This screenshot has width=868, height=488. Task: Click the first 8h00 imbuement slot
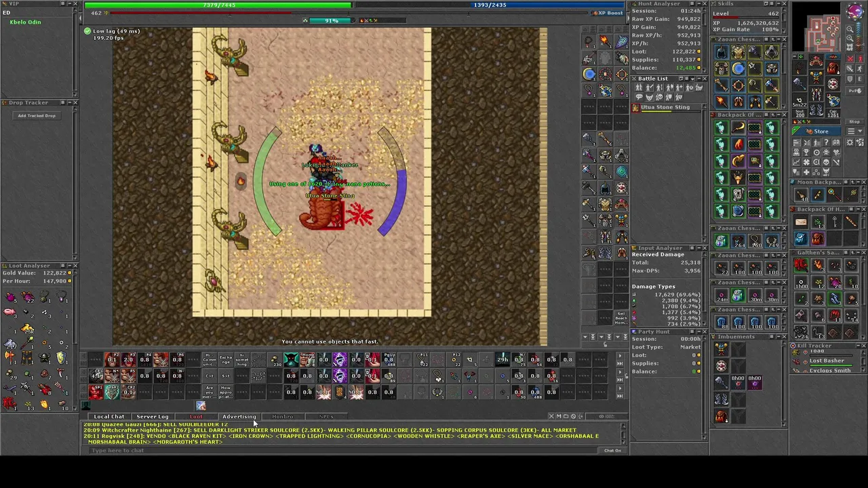pyautogui.click(x=738, y=382)
